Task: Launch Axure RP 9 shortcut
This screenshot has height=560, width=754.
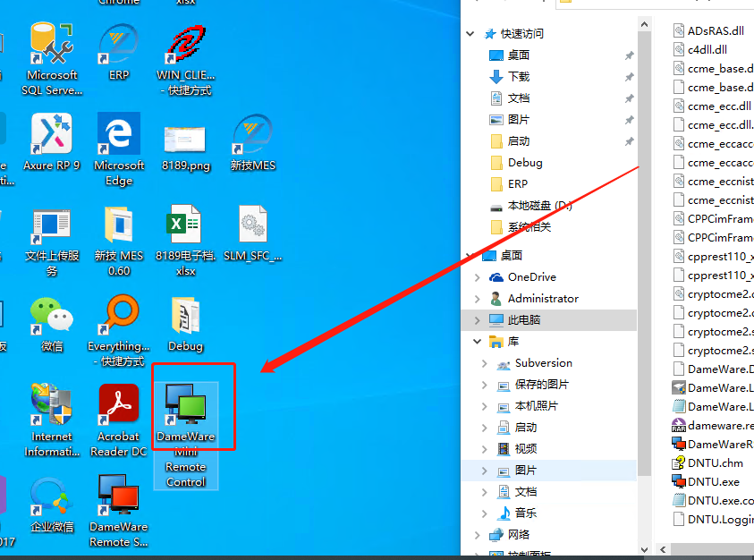Action: click(x=52, y=142)
